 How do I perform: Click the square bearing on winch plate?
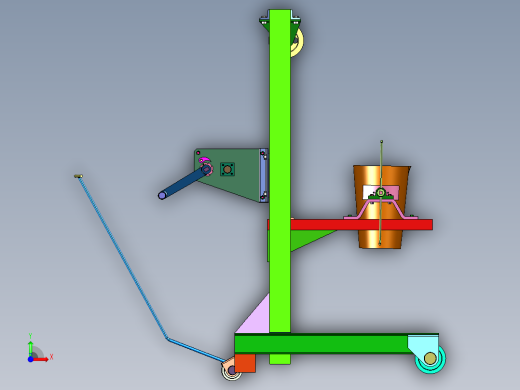click(x=227, y=169)
